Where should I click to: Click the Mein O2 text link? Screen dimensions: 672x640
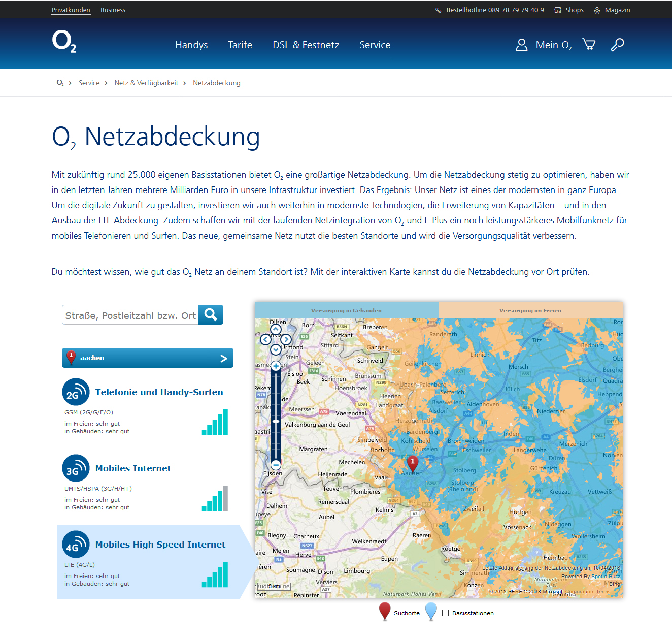(x=554, y=45)
